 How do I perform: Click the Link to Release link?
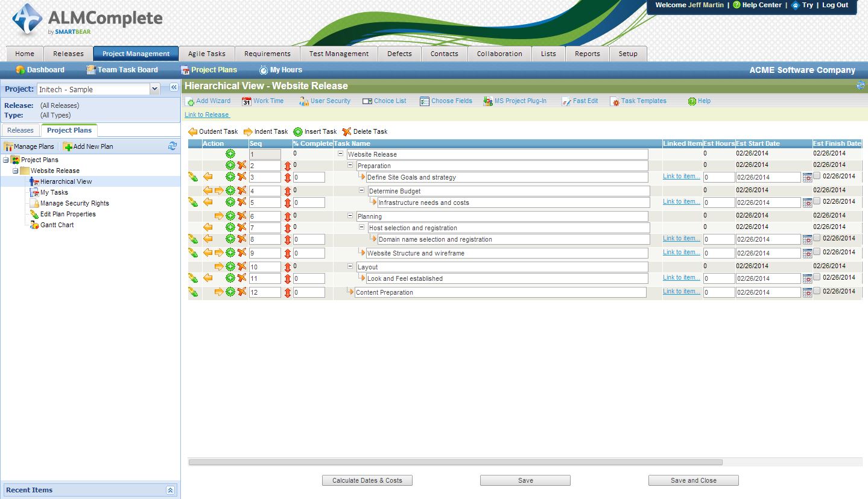207,115
